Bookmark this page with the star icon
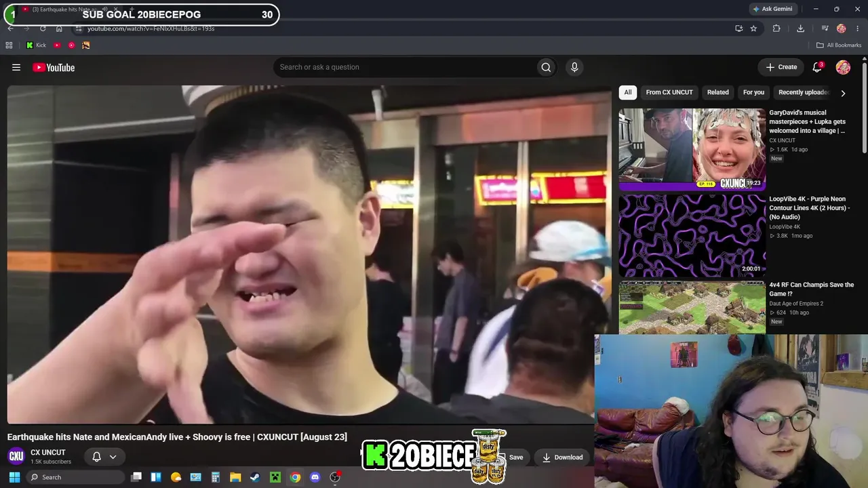868x488 pixels. (753, 28)
